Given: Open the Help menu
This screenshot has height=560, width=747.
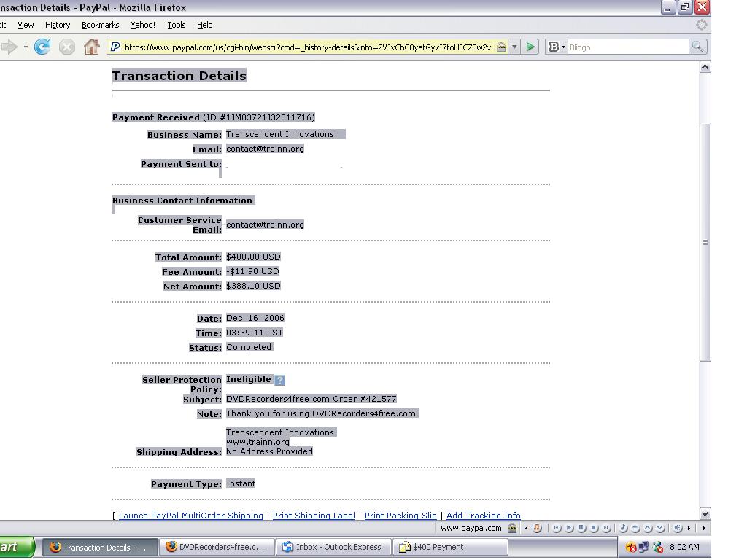Looking at the screenshot, I should coord(205,25).
